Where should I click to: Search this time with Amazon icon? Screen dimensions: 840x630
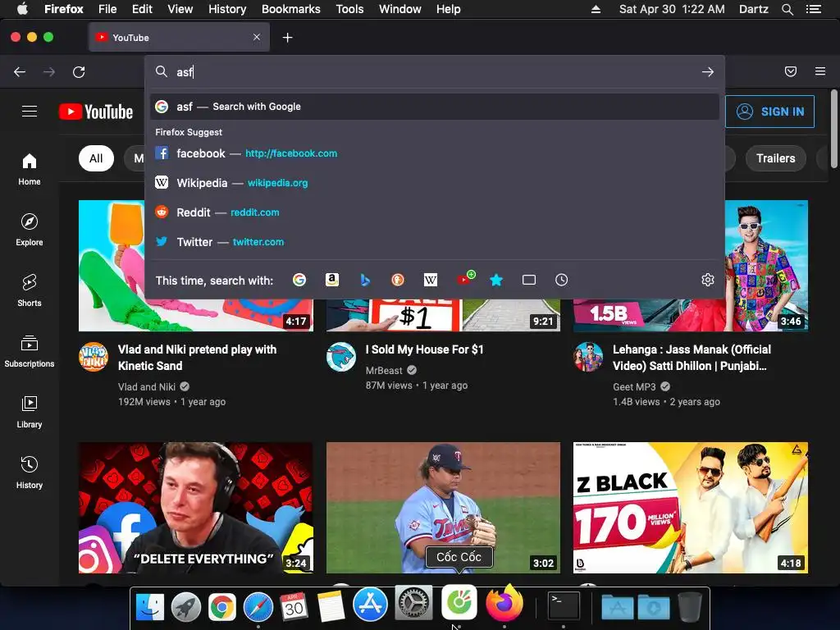click(x=332, y=280)
